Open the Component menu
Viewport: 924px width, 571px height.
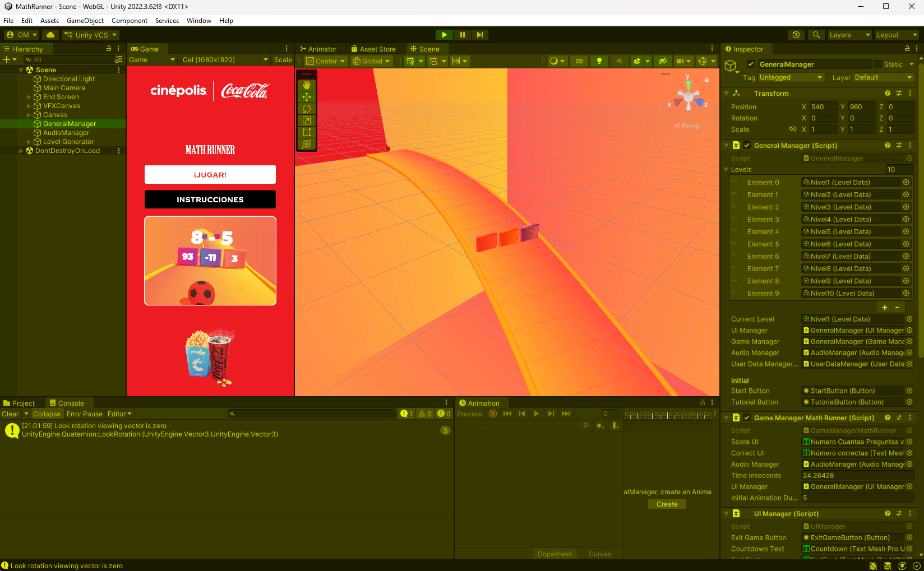tap(130, 21)
